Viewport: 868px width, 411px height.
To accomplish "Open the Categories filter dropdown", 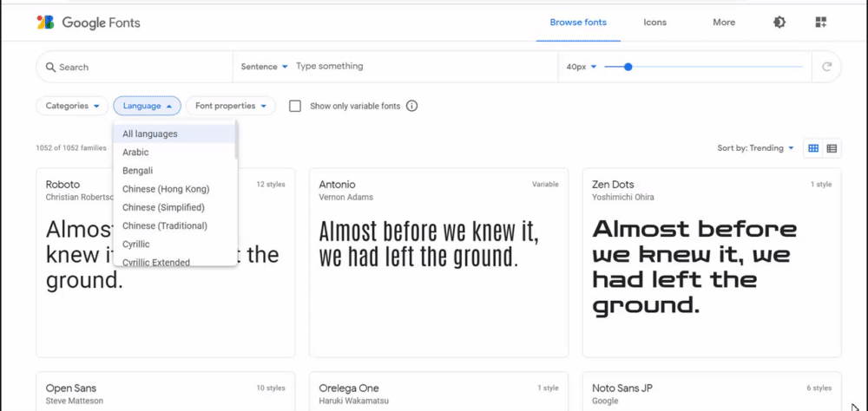I will pyautogui.click(x=72, y=106).
